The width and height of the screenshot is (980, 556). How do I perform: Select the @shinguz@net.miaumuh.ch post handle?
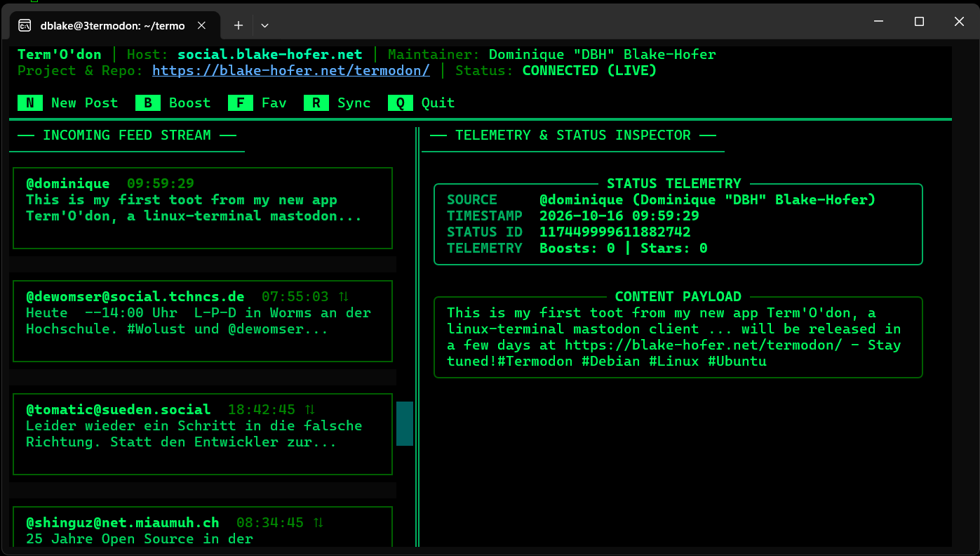tap(123, 523)
